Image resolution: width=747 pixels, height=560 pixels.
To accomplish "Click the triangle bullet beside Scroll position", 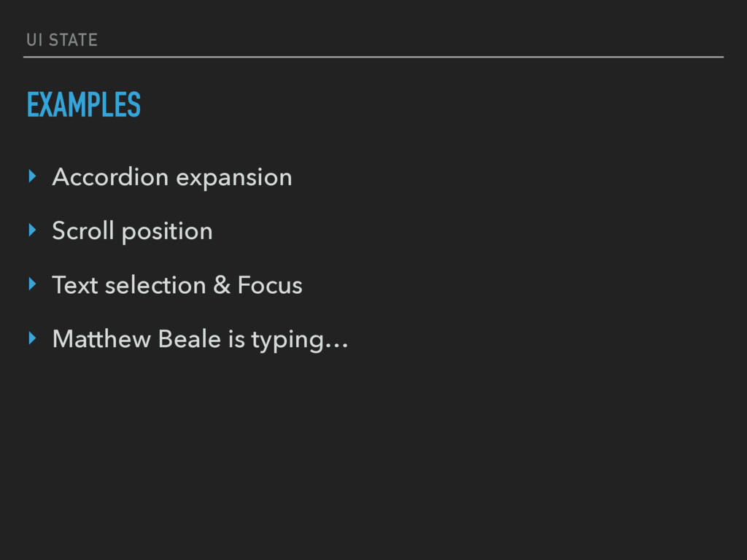I will pos(32,230).
